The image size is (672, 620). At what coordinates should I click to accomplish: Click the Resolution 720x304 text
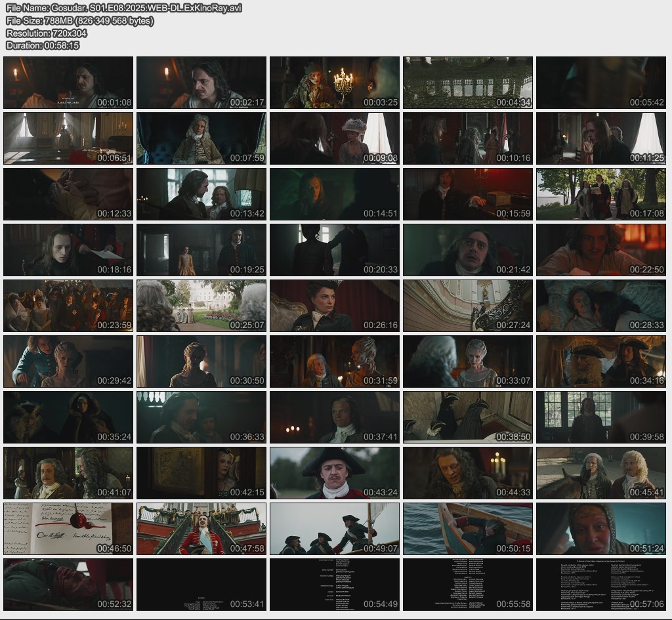coord(47,33)
